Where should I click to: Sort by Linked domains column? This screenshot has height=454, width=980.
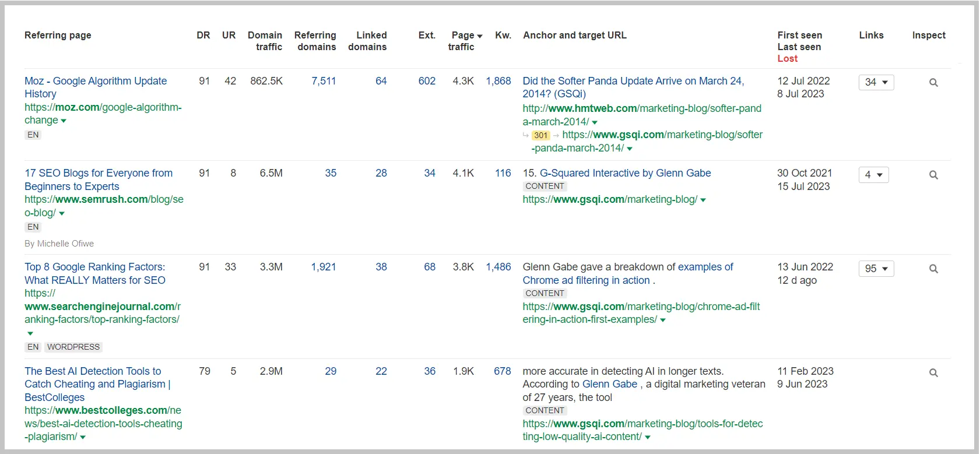coord(368,41)
